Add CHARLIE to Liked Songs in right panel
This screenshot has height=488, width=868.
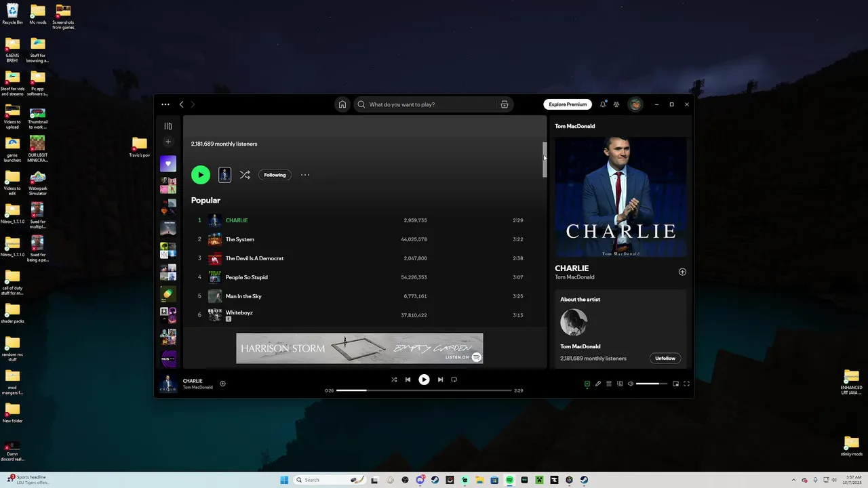click(682, 272)
